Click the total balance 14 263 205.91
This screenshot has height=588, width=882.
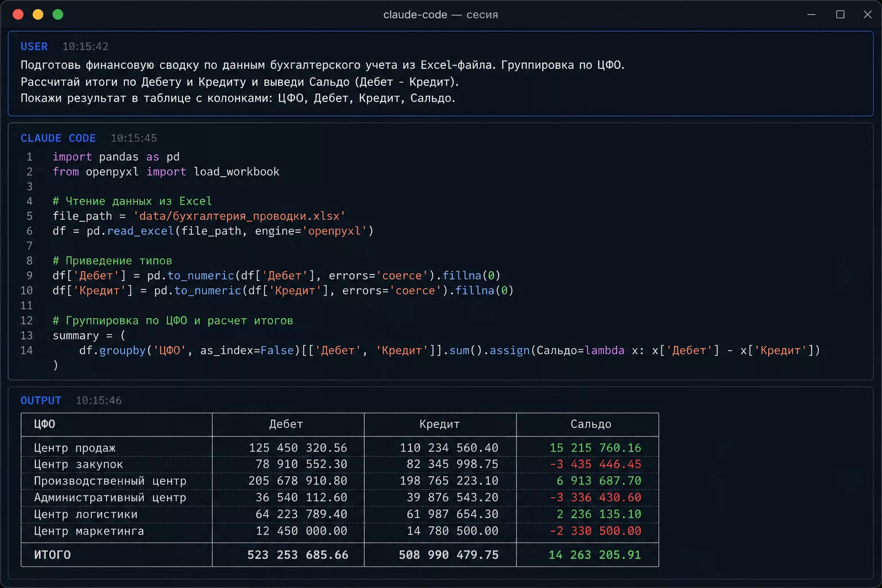coord(595,555)
